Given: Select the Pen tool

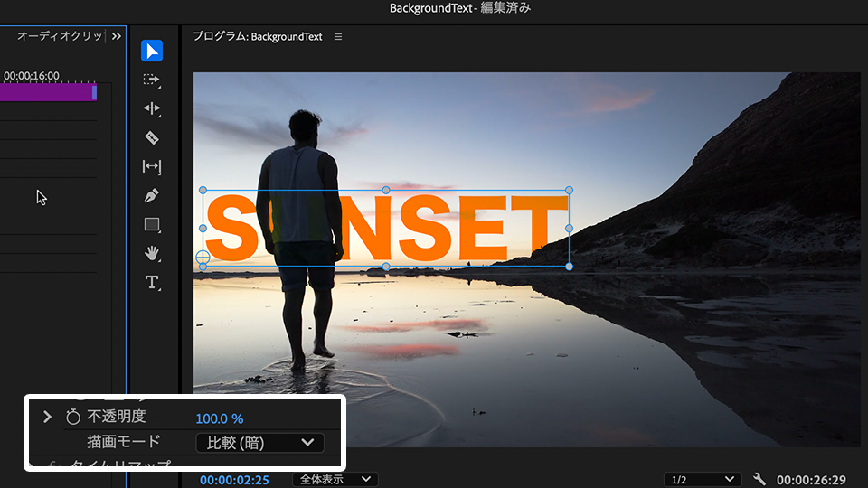Looking at the screenshot, I should (152, 195).
